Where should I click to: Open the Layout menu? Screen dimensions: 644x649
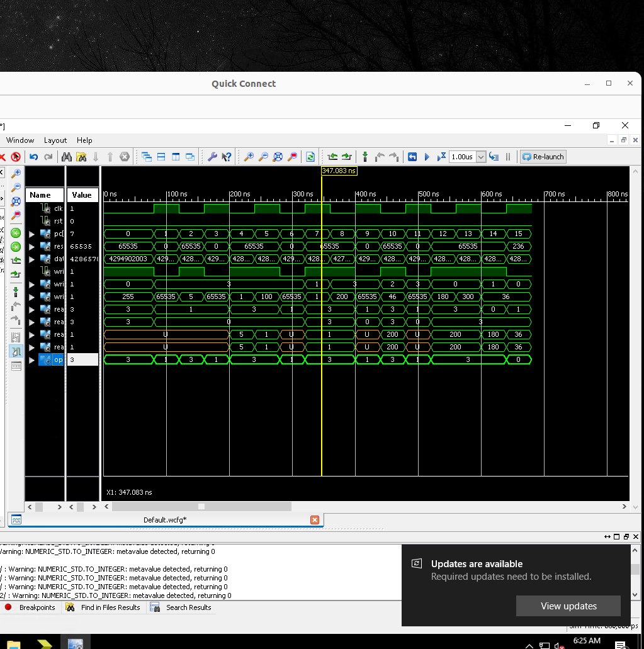[55, 140]
